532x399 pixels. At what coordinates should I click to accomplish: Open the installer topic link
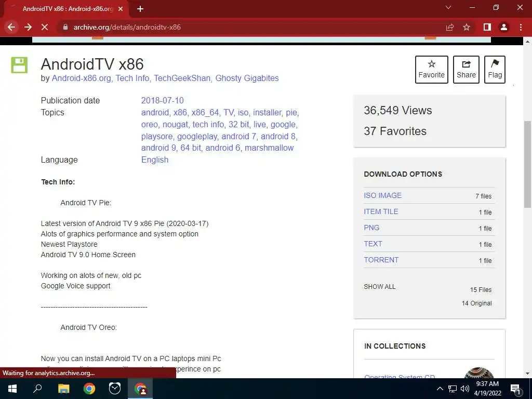tap(267, 112)
